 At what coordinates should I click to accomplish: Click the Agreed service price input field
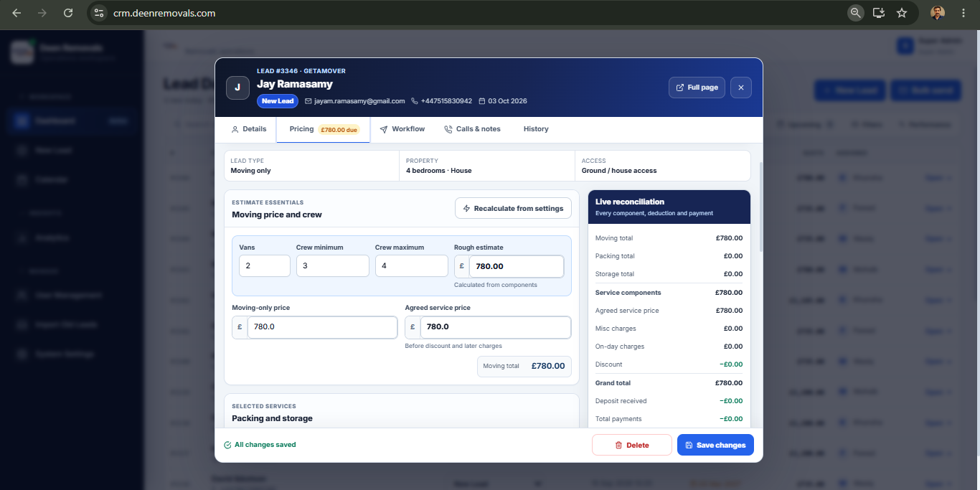pos(496,327)
